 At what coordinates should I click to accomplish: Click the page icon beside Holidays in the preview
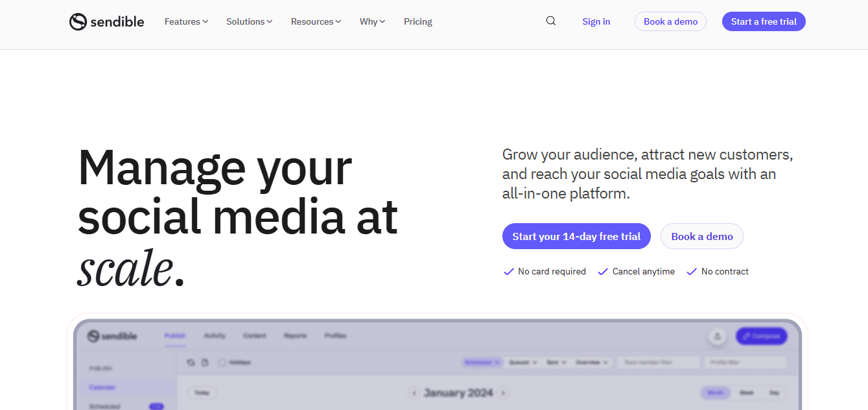(x=205, y=363)
